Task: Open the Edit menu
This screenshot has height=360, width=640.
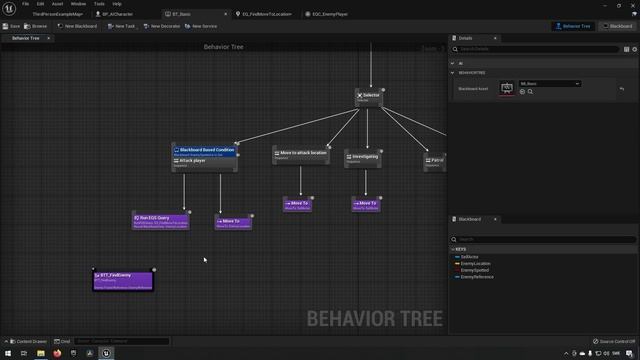Action: click(x=40, y=4)
